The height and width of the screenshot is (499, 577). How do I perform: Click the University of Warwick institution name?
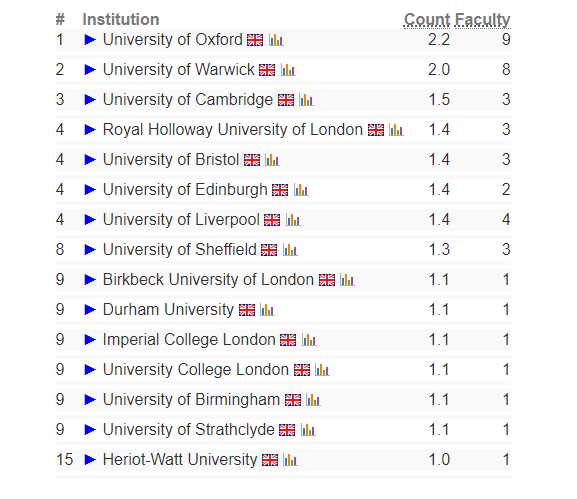coord(178,70)
